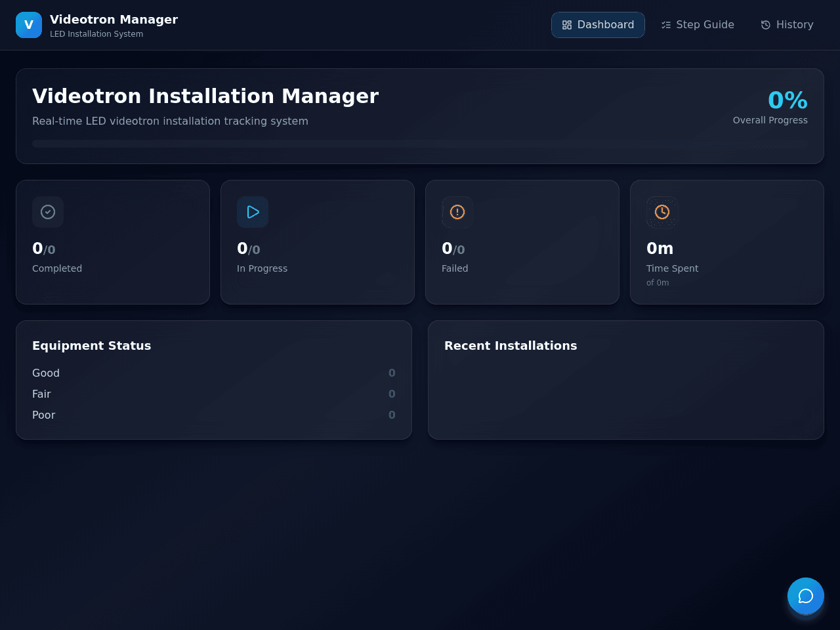Screen dimensions: 840x630
Task: Open the chat bubble button
Action: (806, 596)
